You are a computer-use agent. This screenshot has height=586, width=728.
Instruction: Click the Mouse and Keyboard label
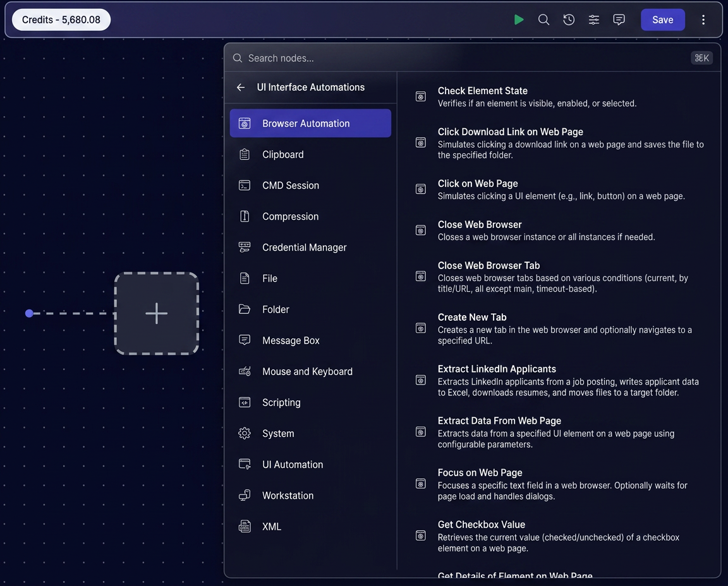click(x=307, y=372)
